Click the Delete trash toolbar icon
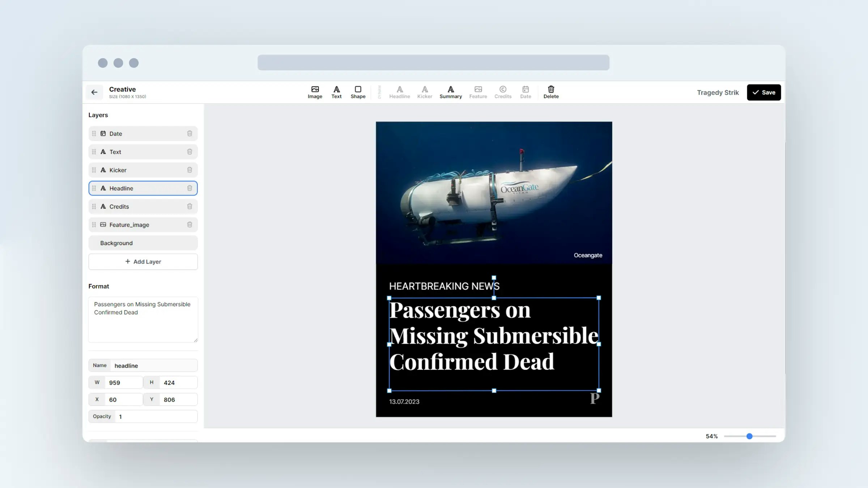Image resolution: width=868 pixels, height=488 pixels. (x=551, y=92)
